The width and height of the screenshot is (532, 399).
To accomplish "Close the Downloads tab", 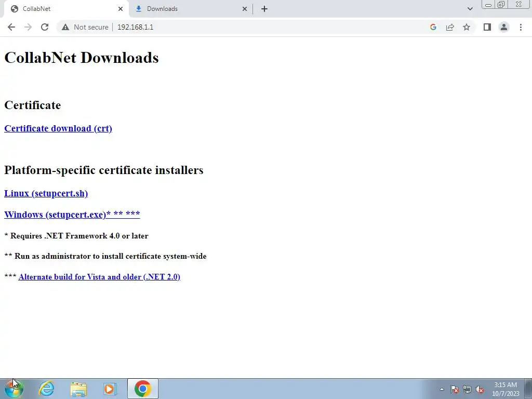I will point(245,9).
